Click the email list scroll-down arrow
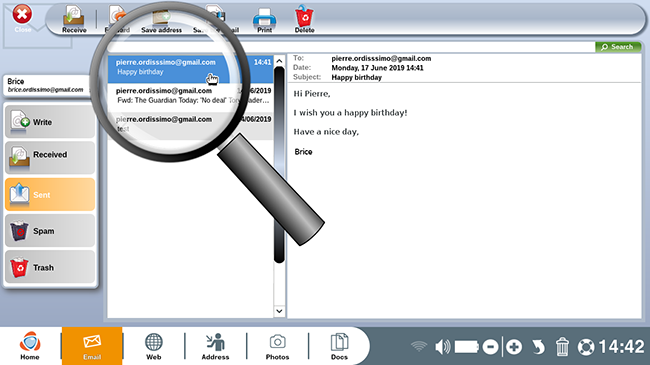650x365 pixels. [279, 311]
